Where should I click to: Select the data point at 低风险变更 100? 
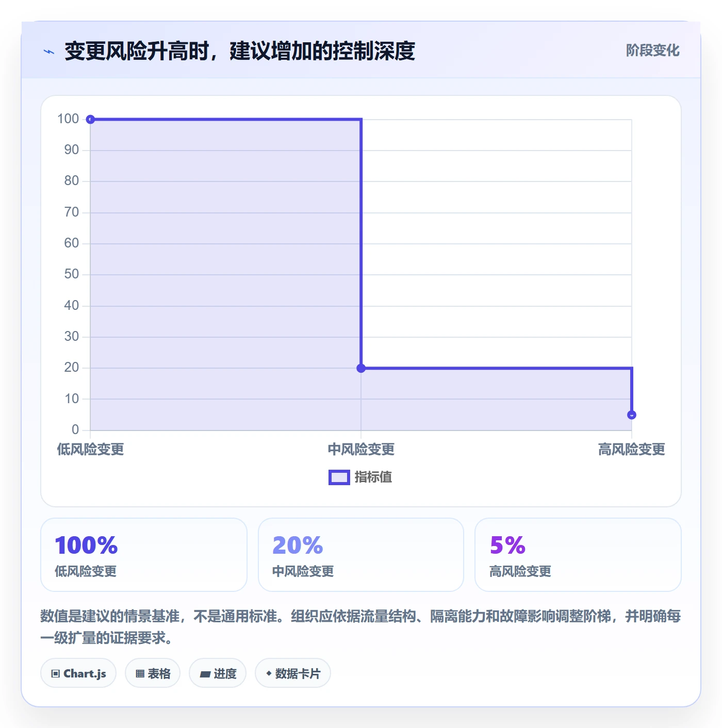pyautogui.click(x=90, y=120)
